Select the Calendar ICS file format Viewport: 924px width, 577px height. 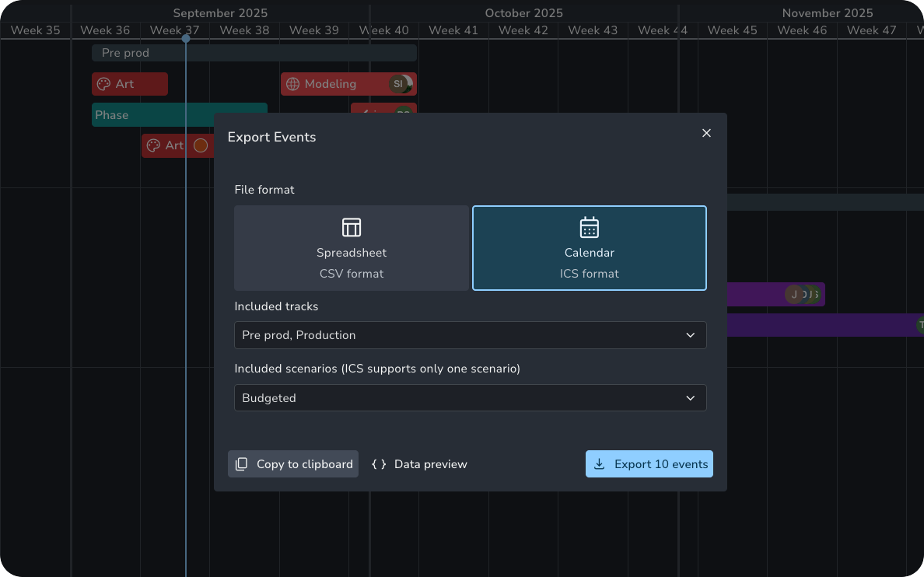click(x=589, y=248)
